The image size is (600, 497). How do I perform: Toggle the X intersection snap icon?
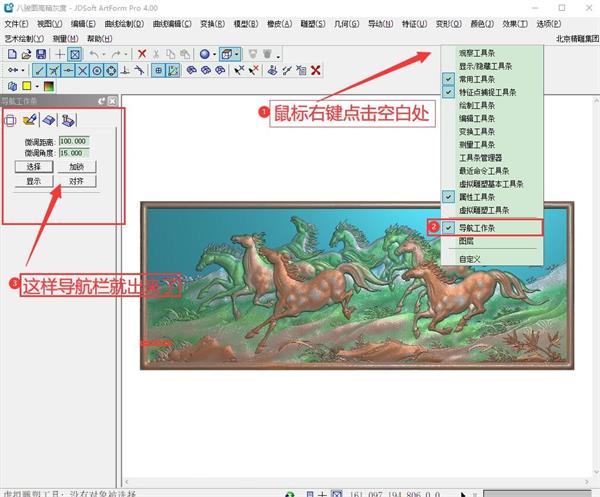point(82,70)
